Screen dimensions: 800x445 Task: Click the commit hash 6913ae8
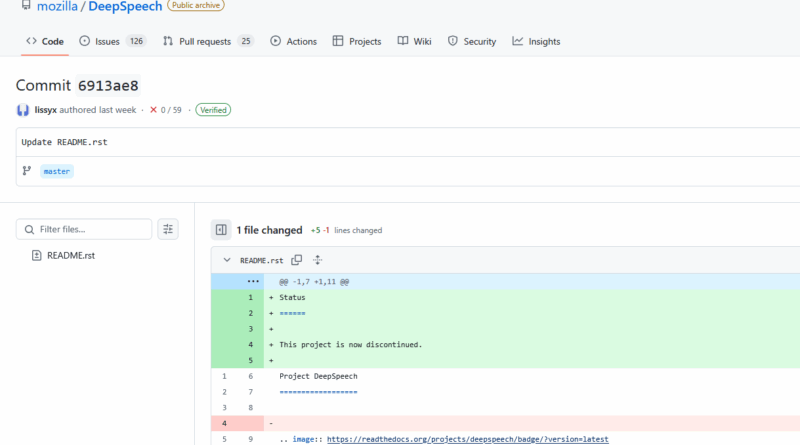point(108,86)
